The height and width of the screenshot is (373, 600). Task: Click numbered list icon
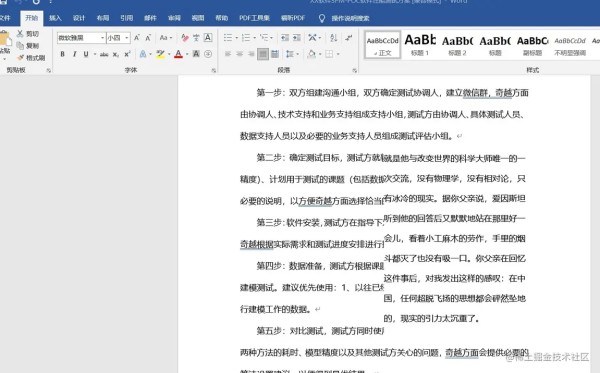tap(246, 37)
